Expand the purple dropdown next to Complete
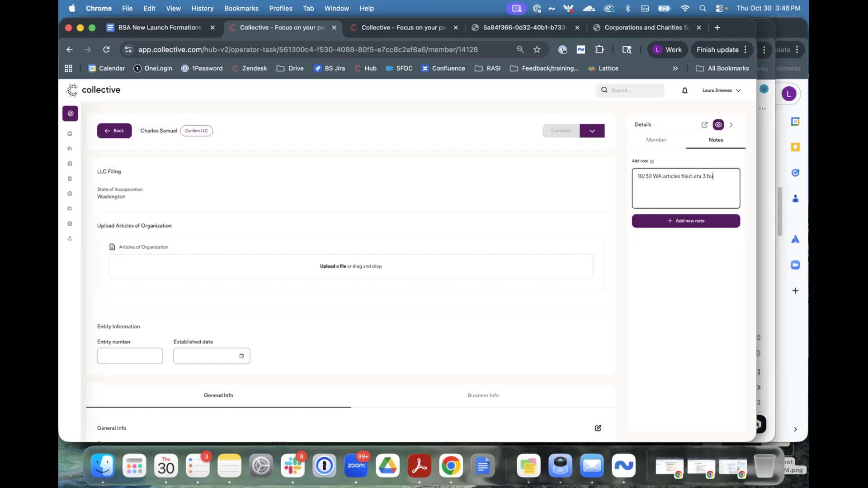The image size is (868, 488). click(x=592, y=131)
